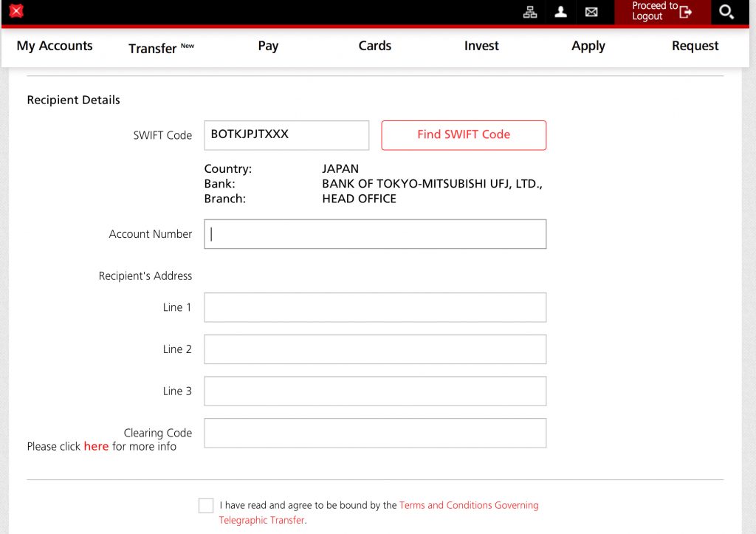This screenshot has width=756, height=534.
Task: Open the Transfer menu
Action: pyautogui.click(x=161, y=48)
